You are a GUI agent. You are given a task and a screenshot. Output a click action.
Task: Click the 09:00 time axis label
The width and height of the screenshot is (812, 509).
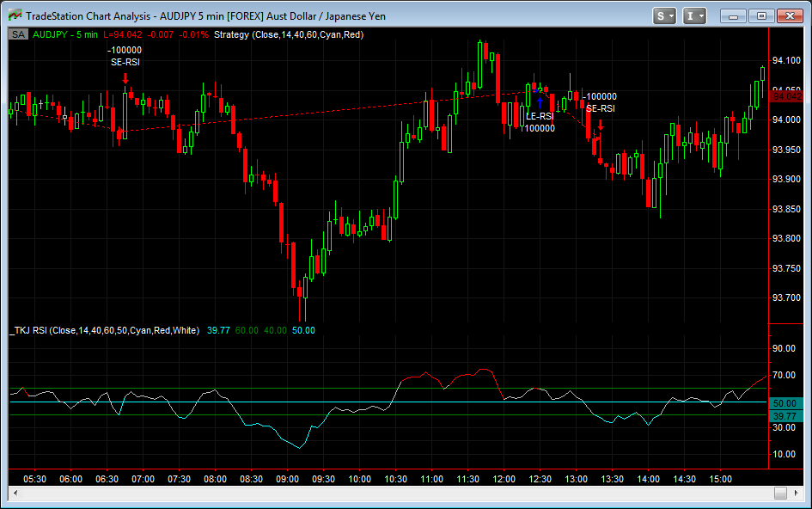(287, 479)
